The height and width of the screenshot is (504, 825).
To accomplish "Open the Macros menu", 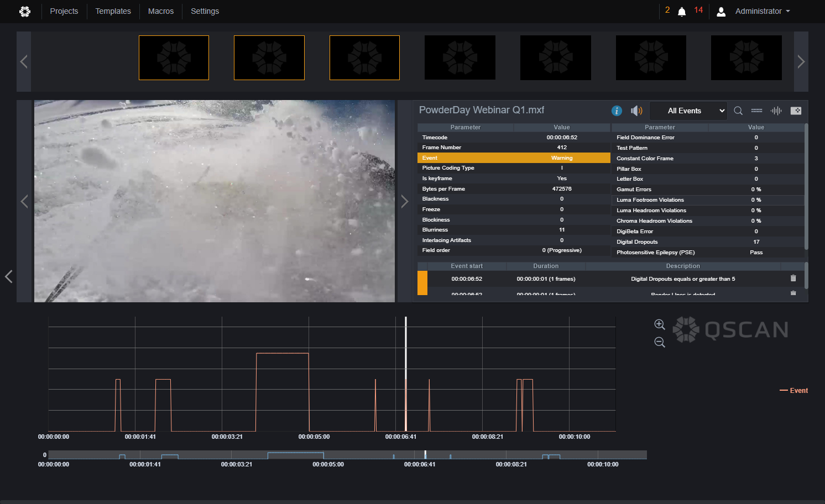I will point(161,11).
